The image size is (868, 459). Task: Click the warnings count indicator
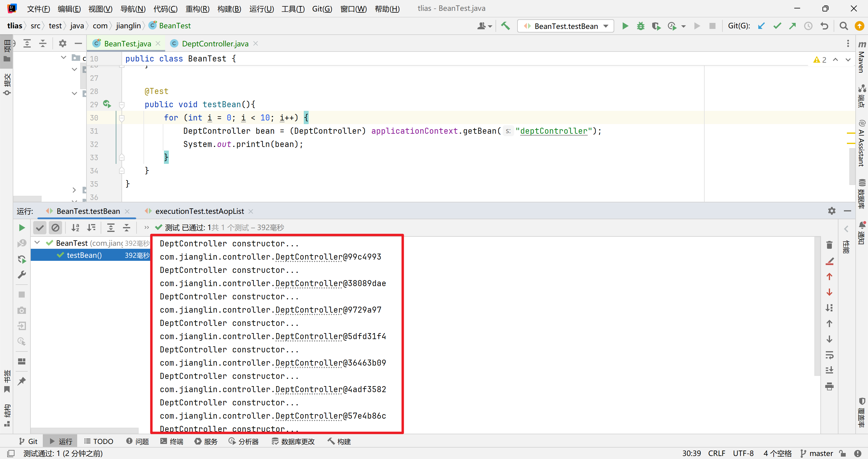tap(820, 60)
